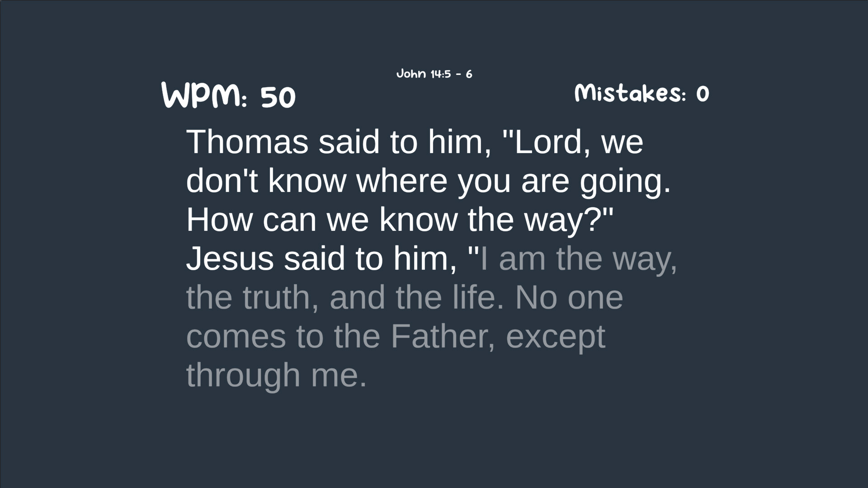Click the word "Thomas" in the verse

coord(247,142)
